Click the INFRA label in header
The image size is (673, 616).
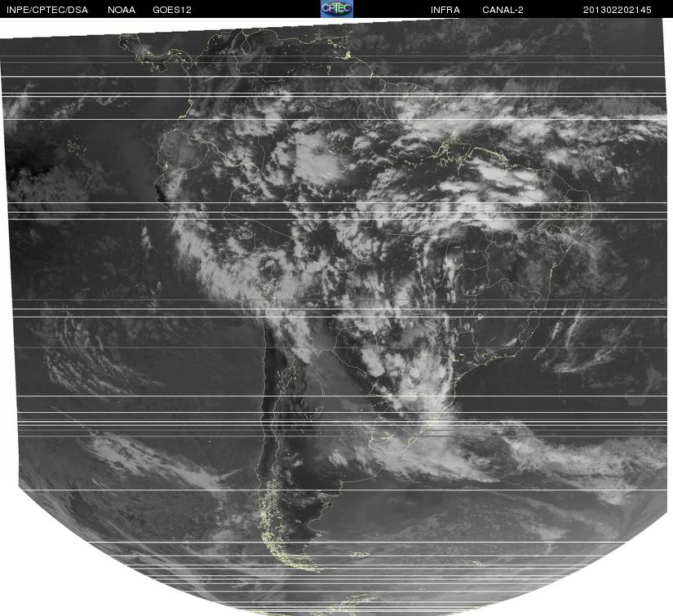tap(445, 10)
